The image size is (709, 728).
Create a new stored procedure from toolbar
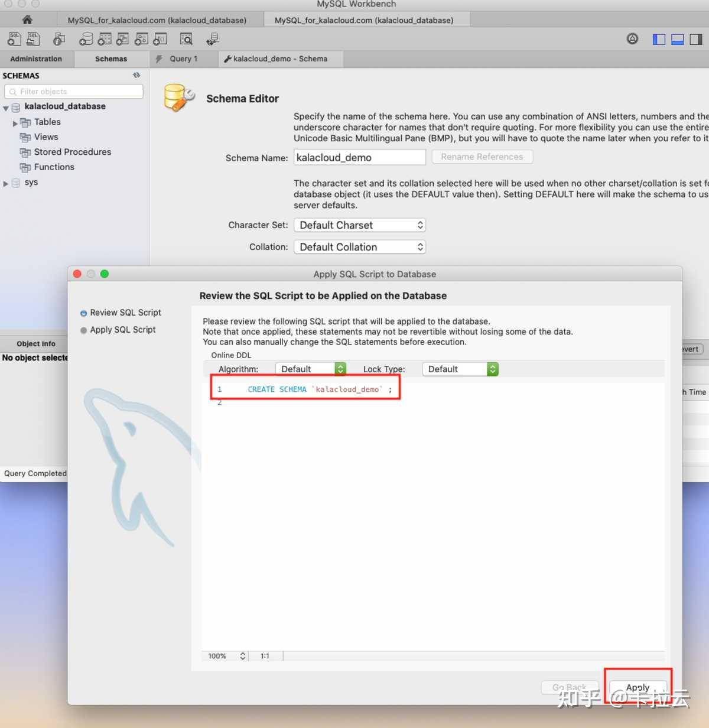point(141,38)
